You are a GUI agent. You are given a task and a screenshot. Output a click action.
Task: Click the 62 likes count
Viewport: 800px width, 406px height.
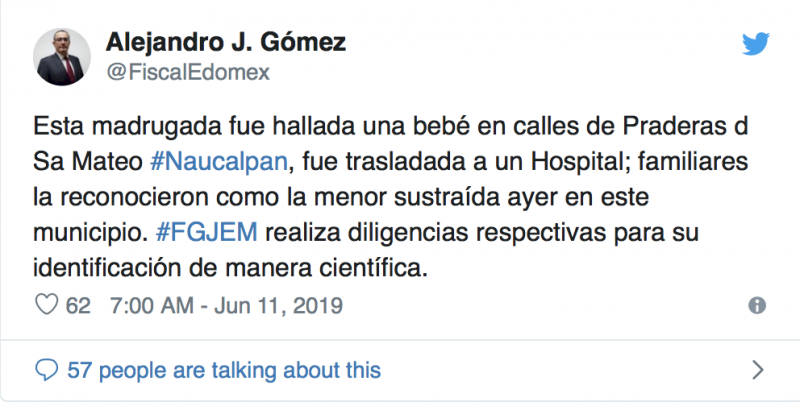click(78, 305)
